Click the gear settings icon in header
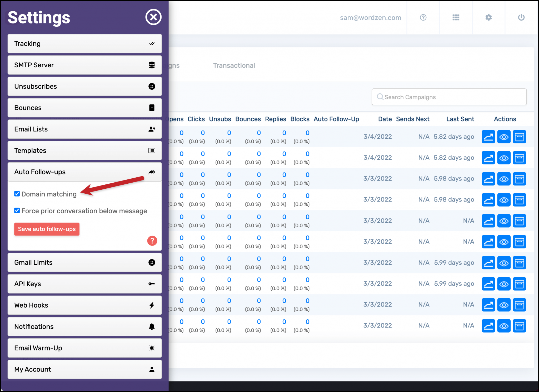 click(x=488, y=18)
